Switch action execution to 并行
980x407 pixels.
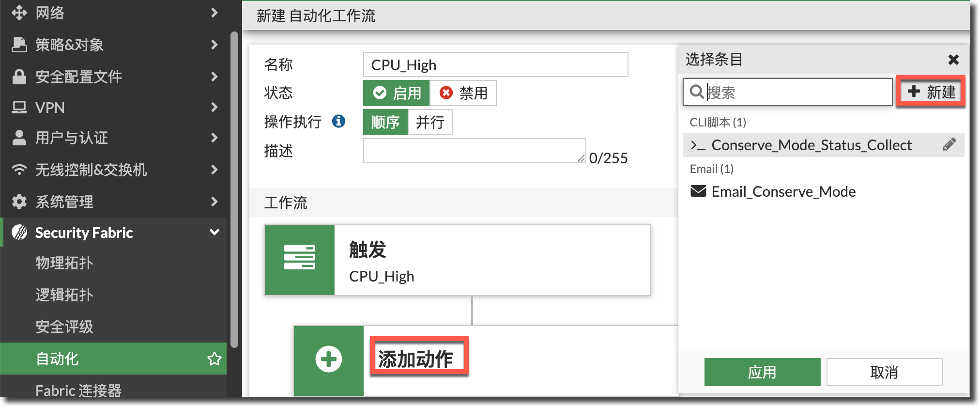tap(430, 122)
